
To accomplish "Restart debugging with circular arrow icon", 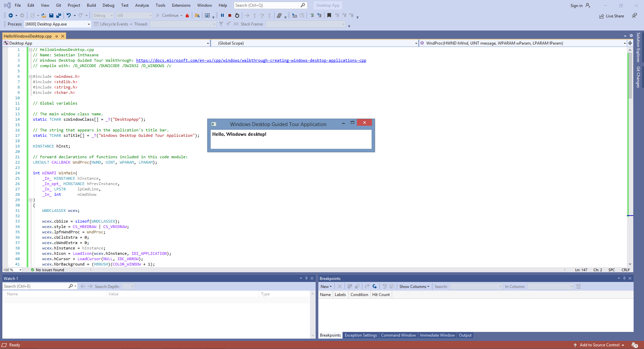I will [x=237, y=15].
